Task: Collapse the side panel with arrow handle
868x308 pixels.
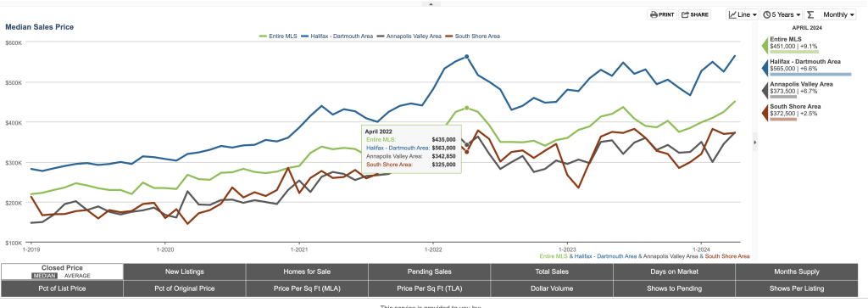Action: pyautogui.click(x=754, y=143)
